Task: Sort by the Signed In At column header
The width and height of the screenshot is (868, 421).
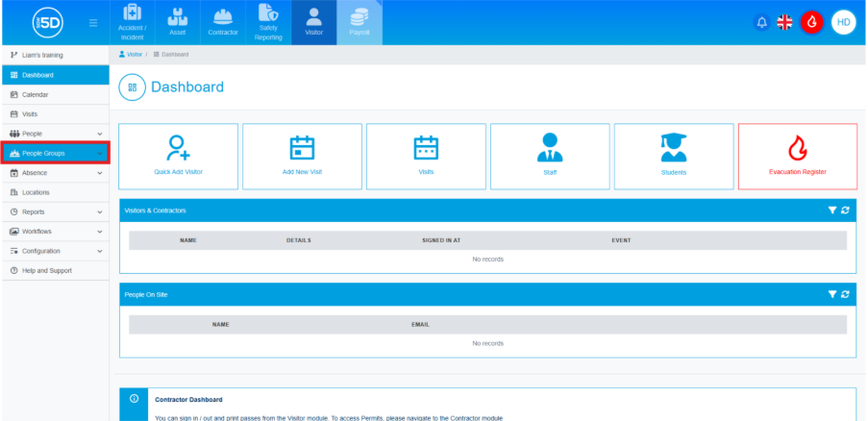Action: (x=442, y=239)
